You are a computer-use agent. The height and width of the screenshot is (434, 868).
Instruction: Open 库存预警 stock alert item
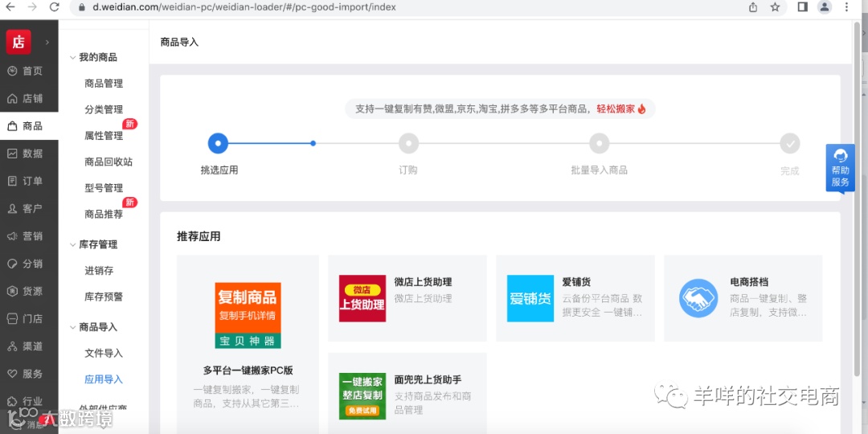104,297
